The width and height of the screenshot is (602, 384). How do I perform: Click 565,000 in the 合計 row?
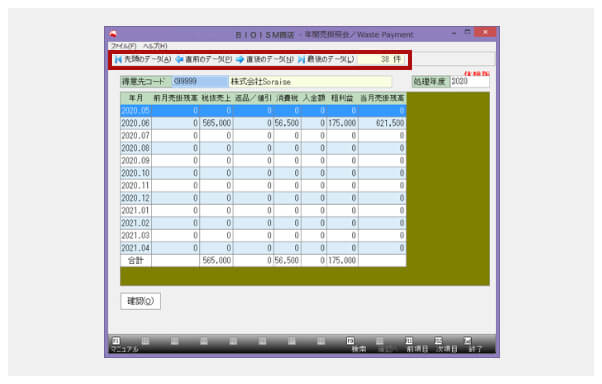pyautogui.click(x=216, y=260)
